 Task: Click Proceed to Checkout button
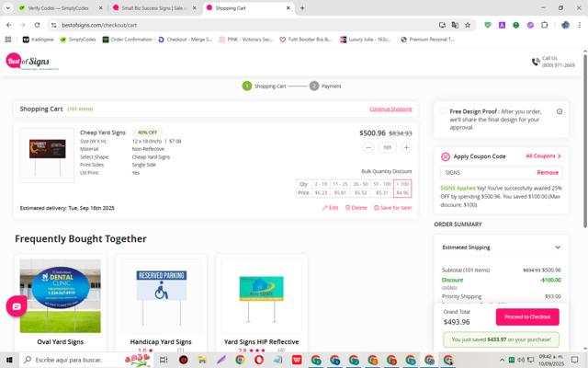527,316
